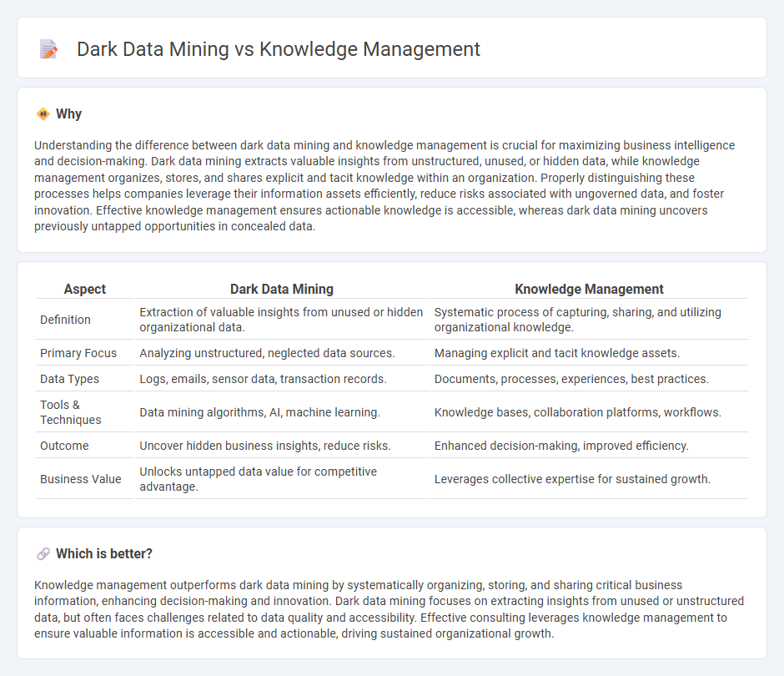Click cell 'Unlocks untapped data value for competitive advantage.'
This screenshot has width=784, height=676.
point(282,479)
